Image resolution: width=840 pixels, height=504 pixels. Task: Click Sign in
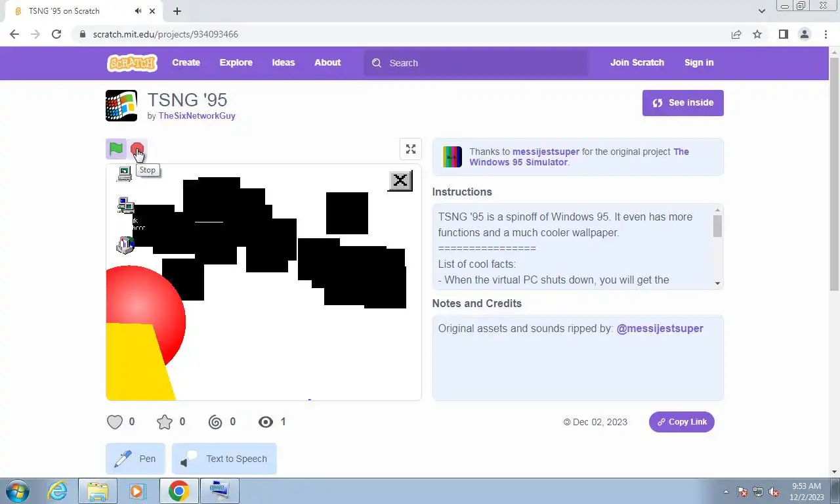pyautogui.click(x=699, y=62)
